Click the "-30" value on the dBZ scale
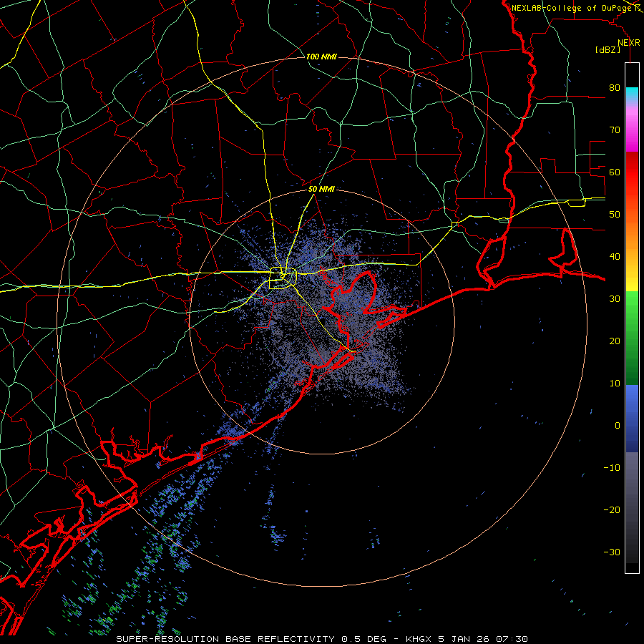 coord(612,552)
